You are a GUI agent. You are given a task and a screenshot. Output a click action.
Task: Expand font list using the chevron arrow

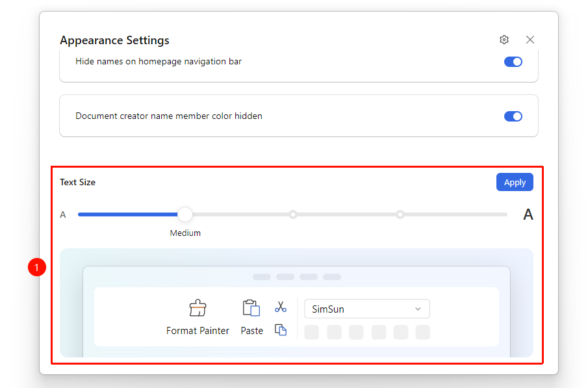(418, 309)
